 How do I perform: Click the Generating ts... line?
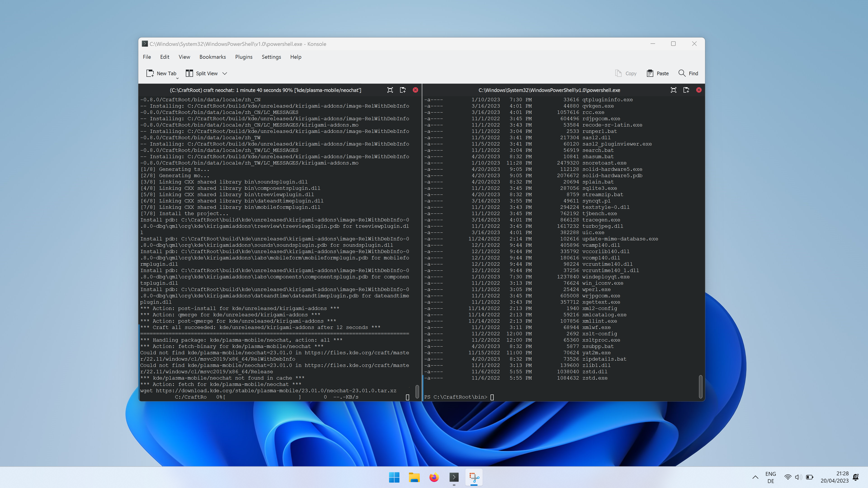click(x=175, y=169)
